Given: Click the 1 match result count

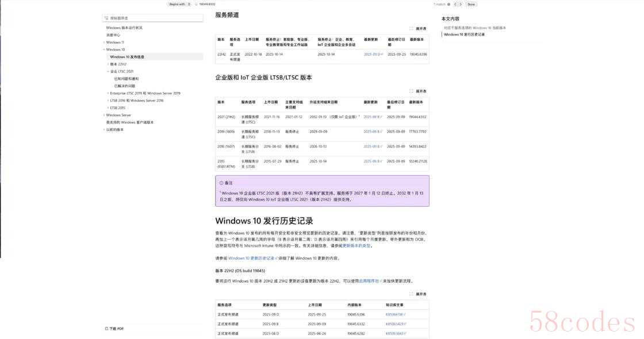Looking at the screenshot, I should (439, 4).
